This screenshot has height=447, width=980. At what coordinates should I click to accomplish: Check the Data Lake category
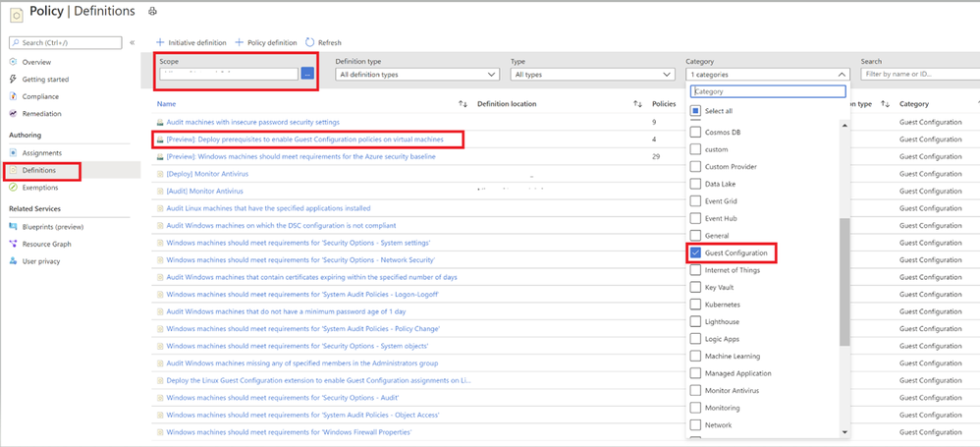[x=695, y=184]
